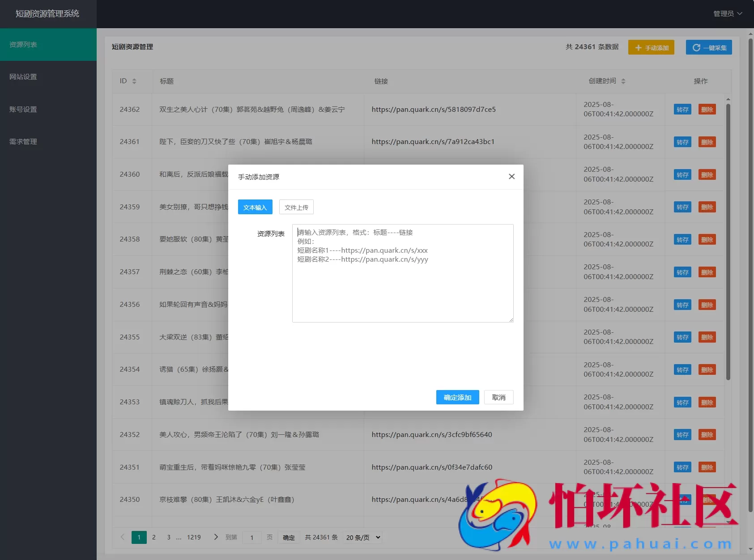Click the next page chevron in pagination

click(x=216, y=537)
